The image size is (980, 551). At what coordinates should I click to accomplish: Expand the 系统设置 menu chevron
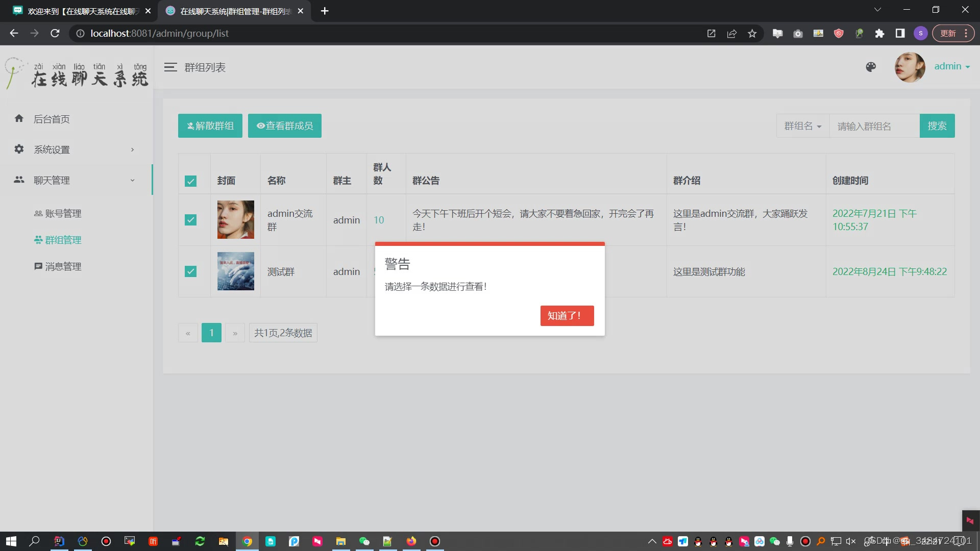tap(132, 149)
